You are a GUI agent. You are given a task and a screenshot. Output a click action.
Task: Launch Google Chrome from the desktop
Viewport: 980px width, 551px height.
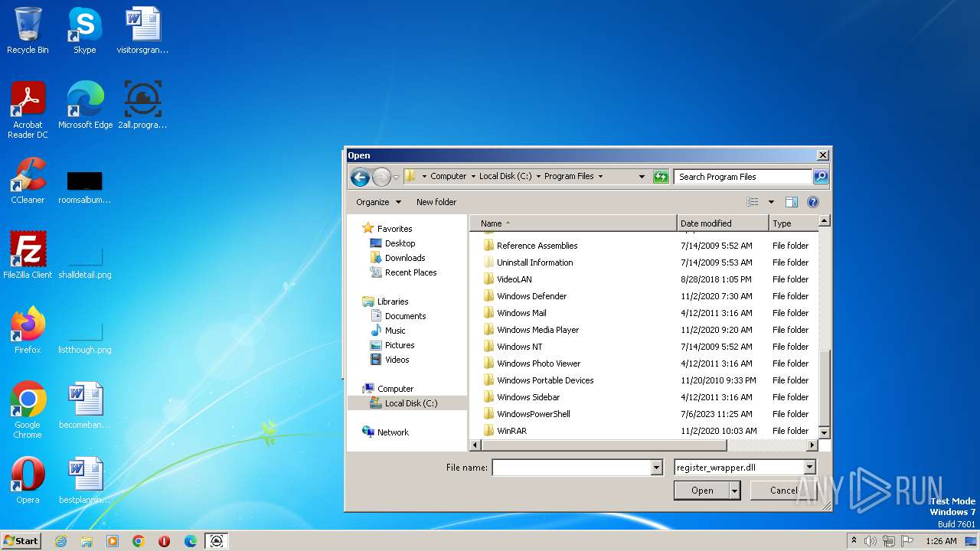(x=28, y=410)
